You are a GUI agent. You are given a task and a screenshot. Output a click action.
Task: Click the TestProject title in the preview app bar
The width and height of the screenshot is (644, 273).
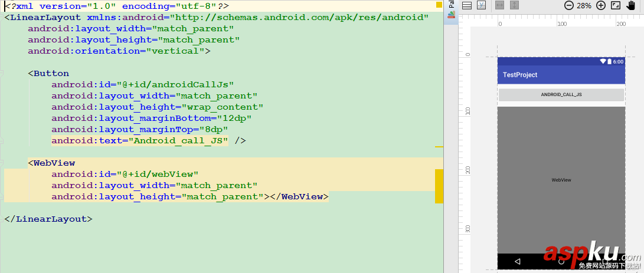click(520, 75)
